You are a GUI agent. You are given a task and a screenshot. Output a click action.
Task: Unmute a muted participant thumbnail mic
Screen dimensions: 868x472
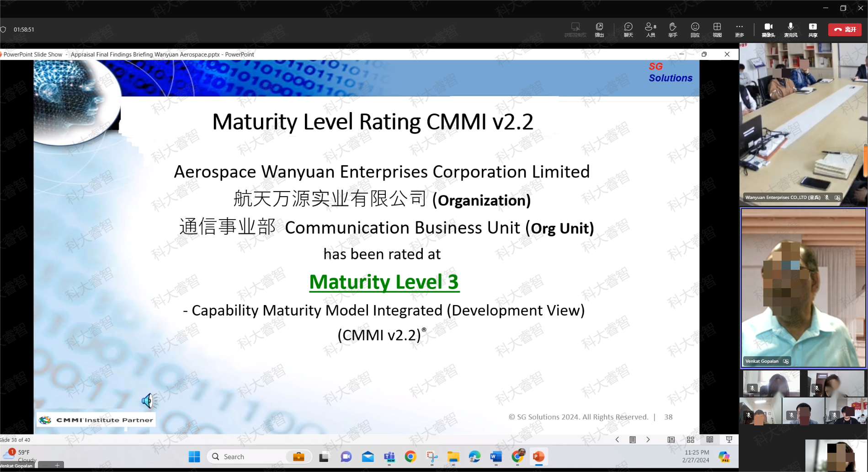[752, 388]
